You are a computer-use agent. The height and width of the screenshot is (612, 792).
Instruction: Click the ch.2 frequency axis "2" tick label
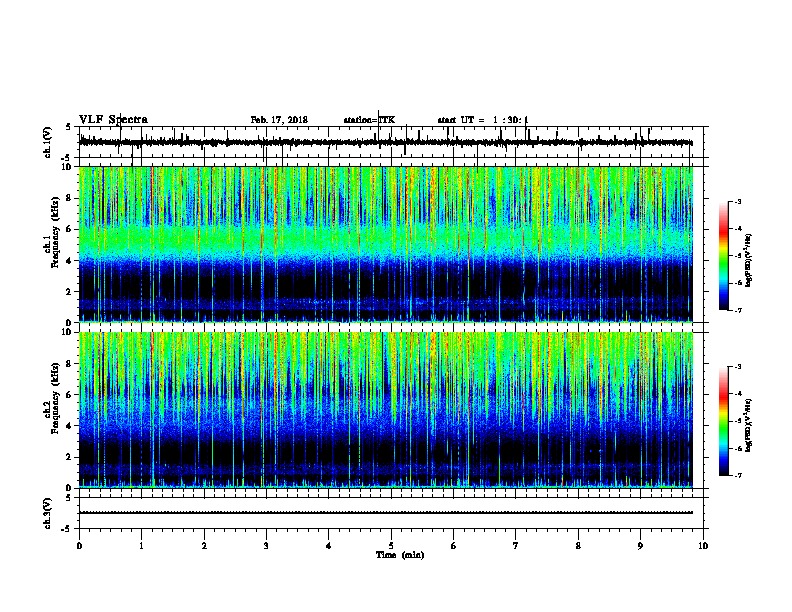69,457
